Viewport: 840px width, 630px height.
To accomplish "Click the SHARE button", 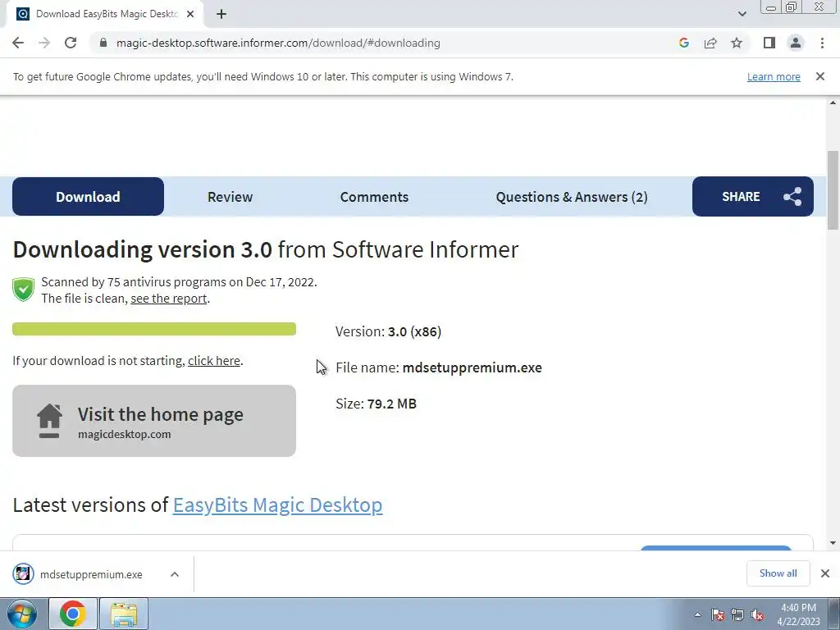I will pyautogui.click(x=753, y=197).
